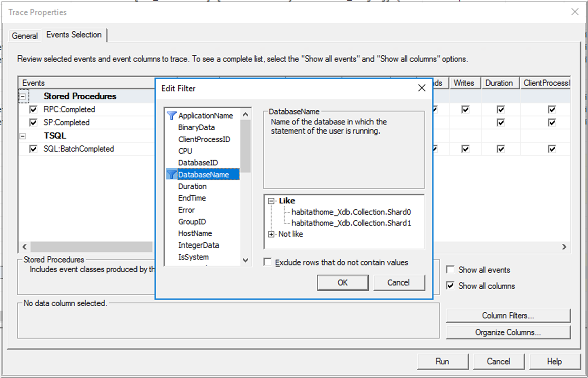Image resolution: width=588 pixels, height=378 pixels.
Task: Uncheck the RPC:Completed event
Action: [x=33, y=110]
